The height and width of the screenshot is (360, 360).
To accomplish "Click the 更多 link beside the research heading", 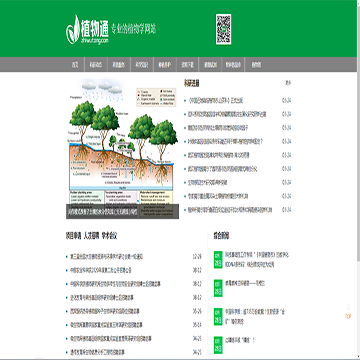I will coord(288,83).
